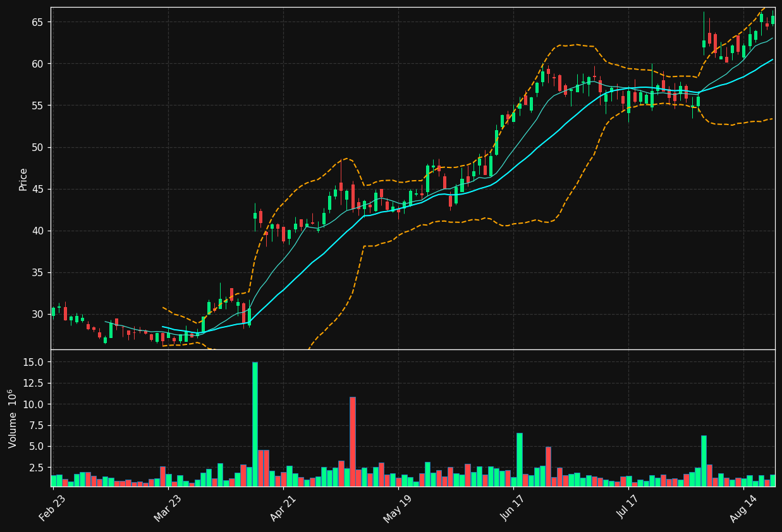Click the 15.0 volume tick label
Viewport: 782px width, 532px height.
click(x=34, y=362)
